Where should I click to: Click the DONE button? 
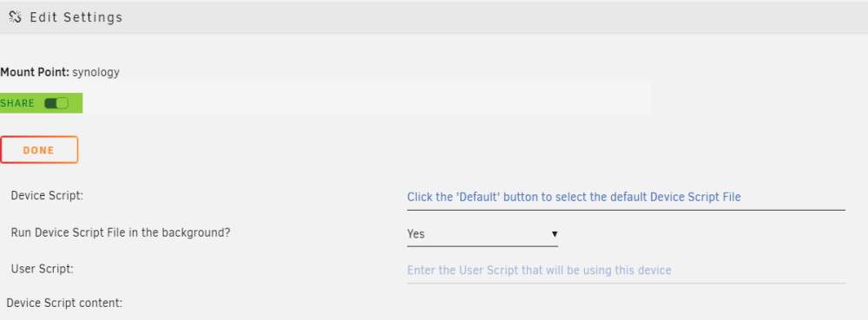click(39, 150)
